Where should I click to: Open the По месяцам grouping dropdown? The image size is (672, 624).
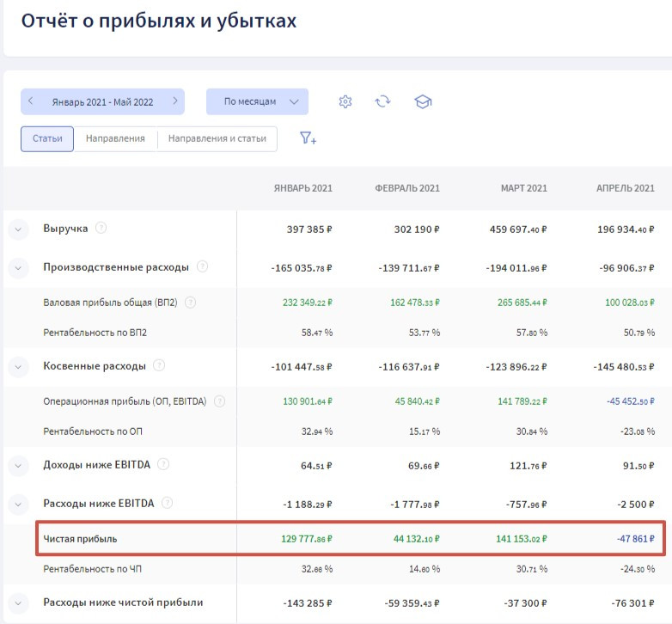click(257, 101)
